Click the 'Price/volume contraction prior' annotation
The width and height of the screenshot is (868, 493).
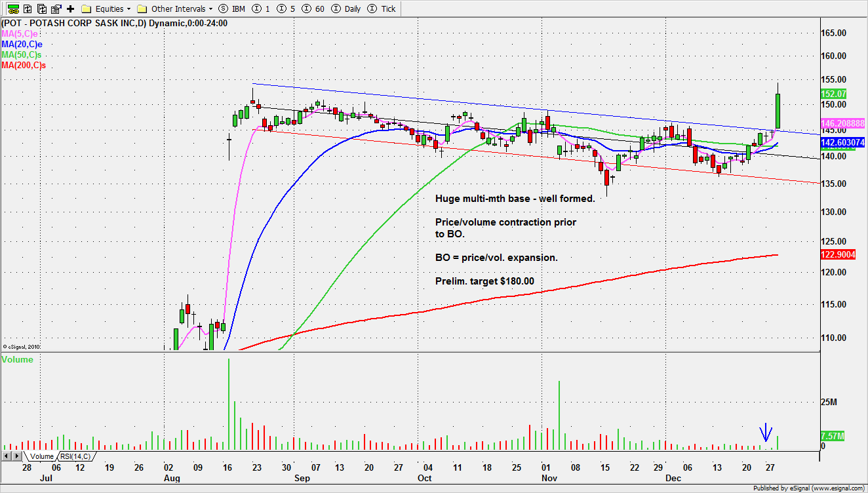pyautogui.click(x=505, y=222)
